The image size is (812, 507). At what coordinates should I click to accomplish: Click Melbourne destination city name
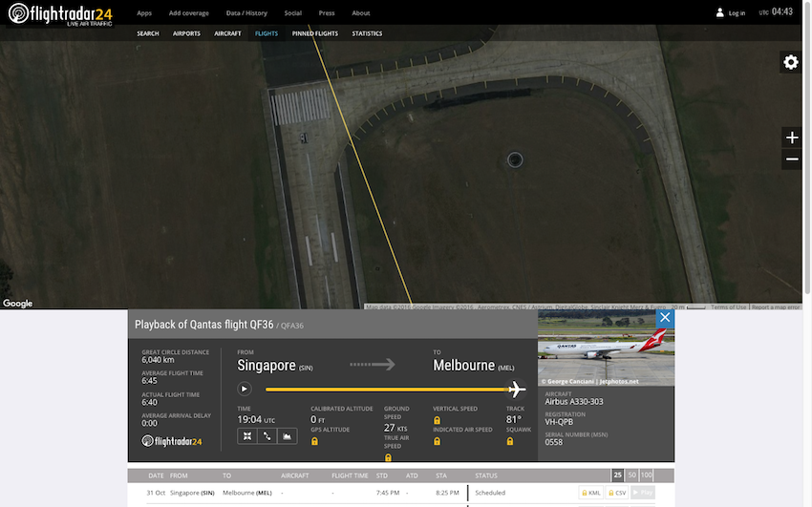pyautogui.click(x=464, y=366)
